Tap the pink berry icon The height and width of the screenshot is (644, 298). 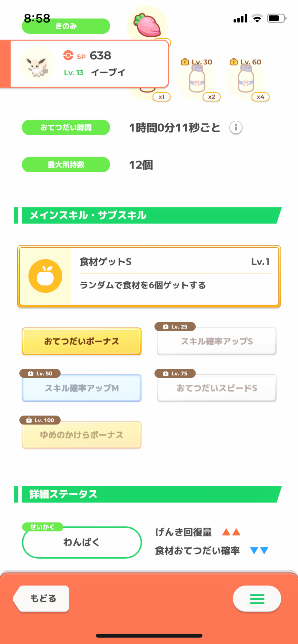[x=148, y=25]
